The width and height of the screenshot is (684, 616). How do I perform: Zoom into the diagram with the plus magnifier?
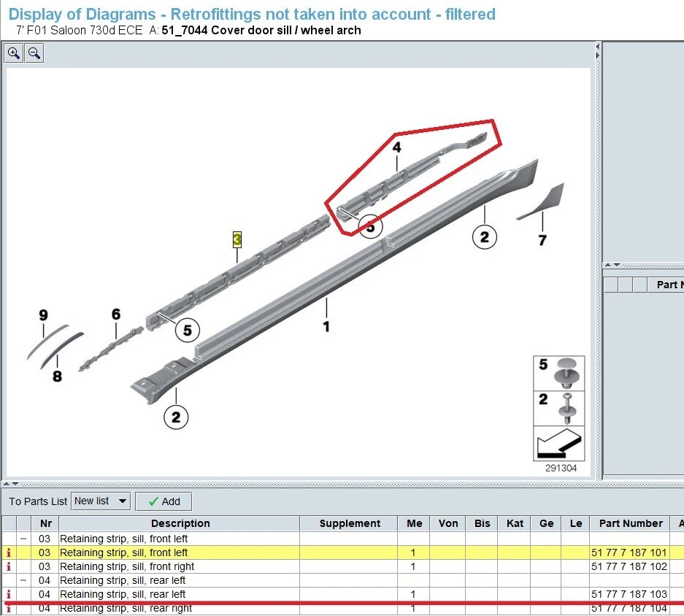tap(13, 53)
